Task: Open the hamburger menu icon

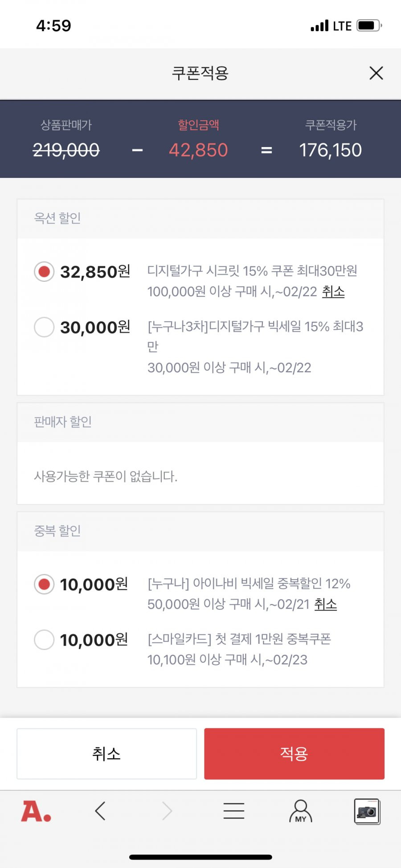Action: pos(233,811)
